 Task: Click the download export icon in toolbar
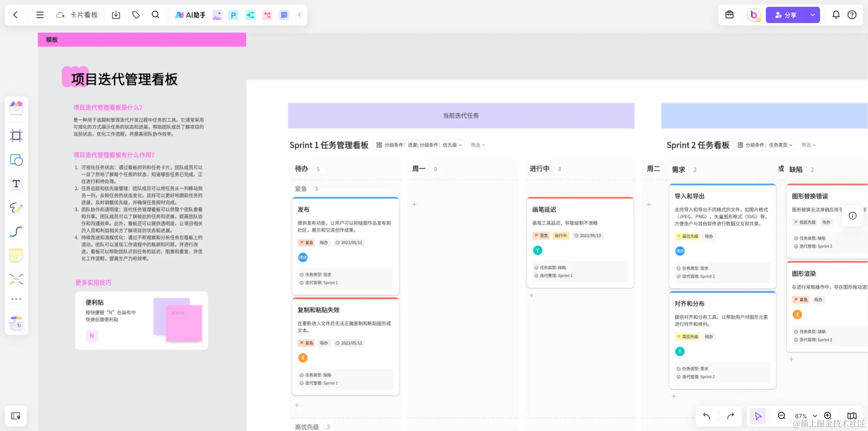116,14
